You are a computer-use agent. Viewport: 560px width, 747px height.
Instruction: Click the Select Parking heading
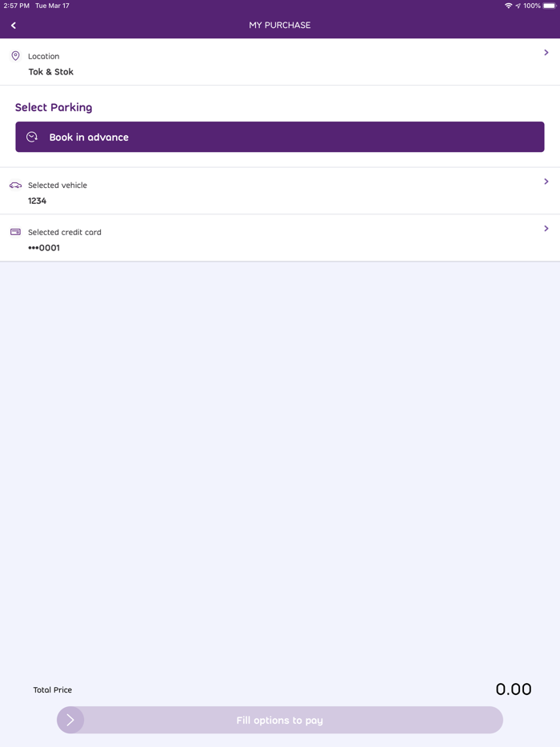point(54,107)
